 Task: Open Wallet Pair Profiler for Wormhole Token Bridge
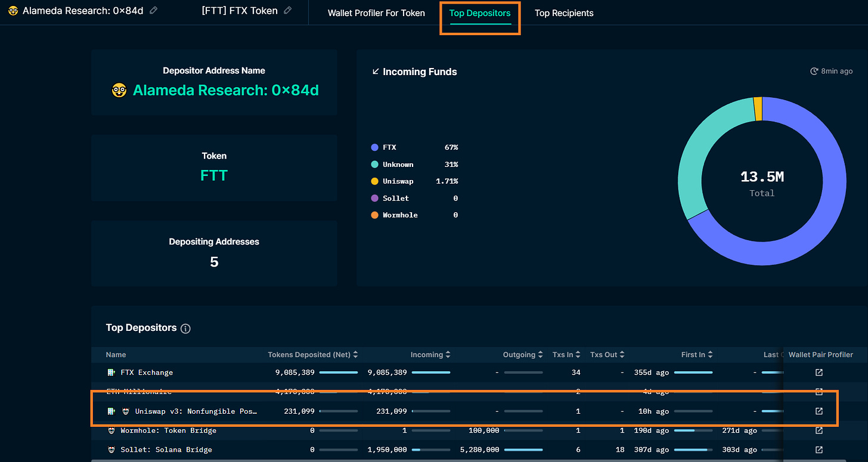(819, 430)
